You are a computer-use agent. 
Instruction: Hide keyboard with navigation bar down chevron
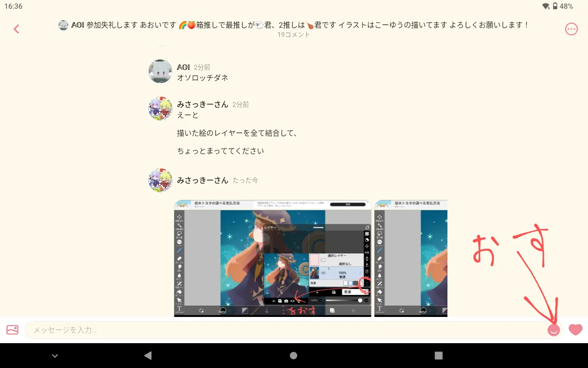pos(55,356)
